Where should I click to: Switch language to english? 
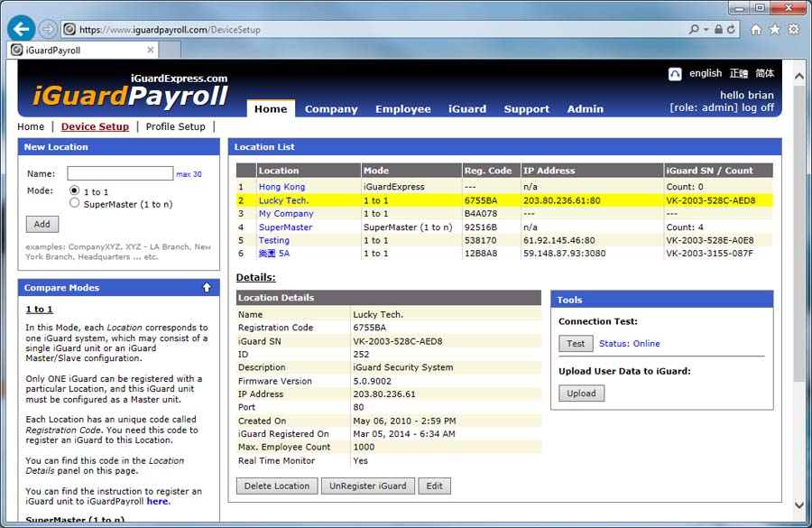[706, 73]
